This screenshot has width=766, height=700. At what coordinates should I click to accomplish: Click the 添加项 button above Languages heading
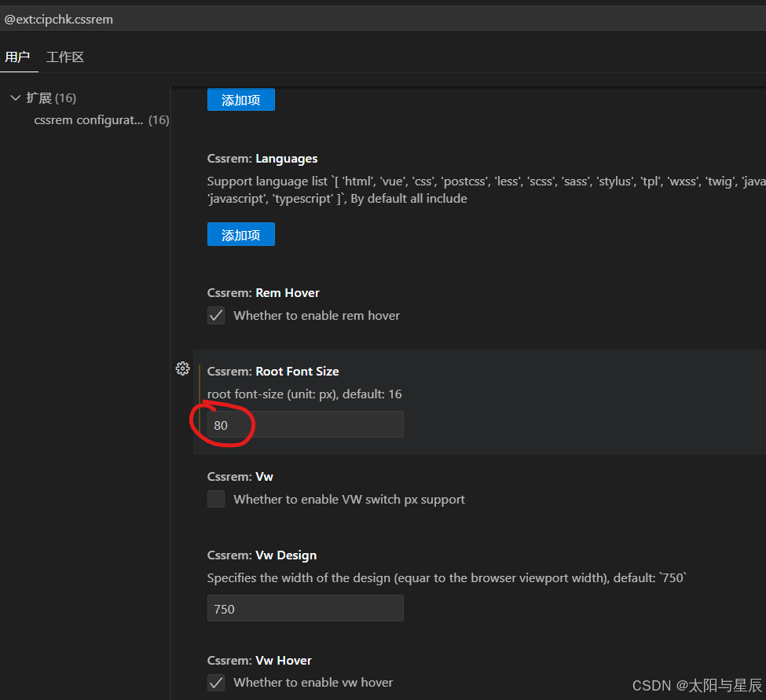(241, 100)
